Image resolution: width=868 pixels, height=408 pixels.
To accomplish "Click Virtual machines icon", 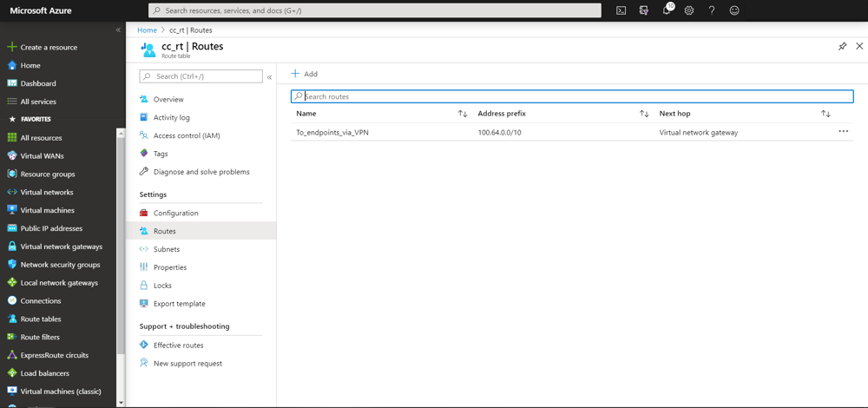I will [x=11, y=210].
